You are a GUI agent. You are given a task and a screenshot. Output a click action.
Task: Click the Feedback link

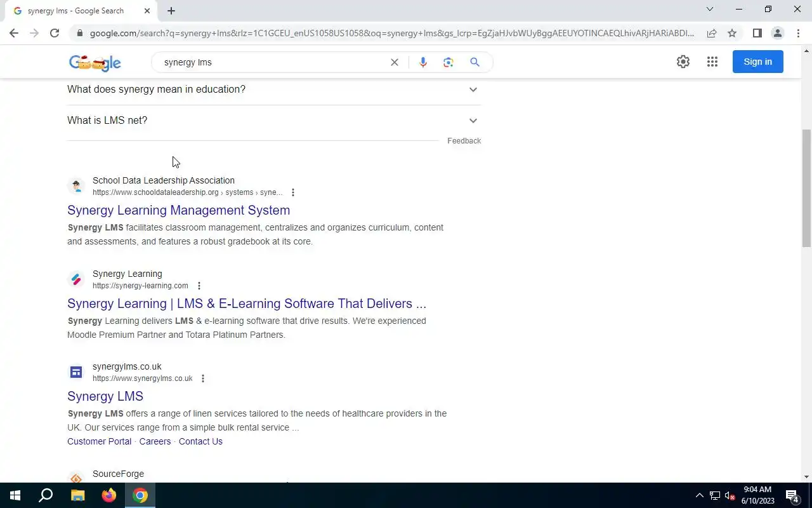point(464,141)
